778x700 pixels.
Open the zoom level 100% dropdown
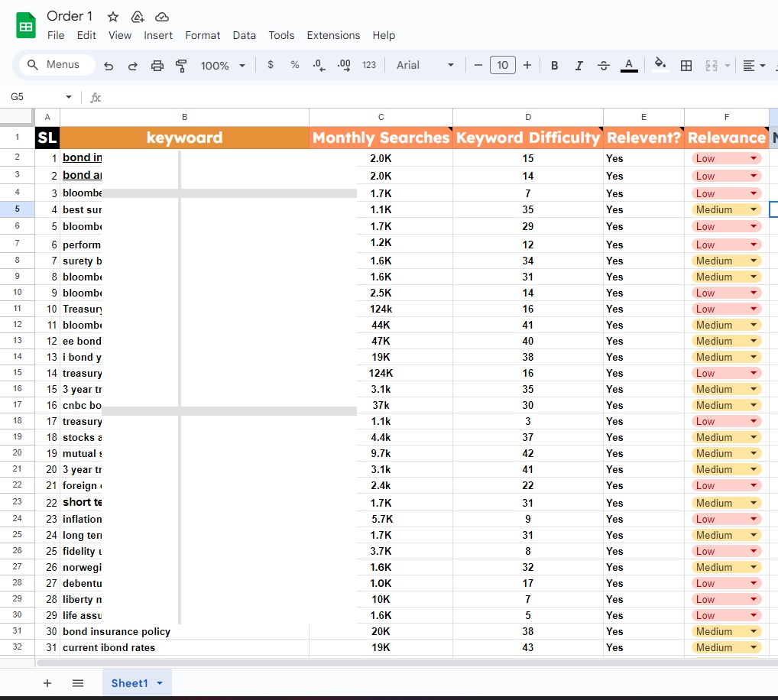click(222, 66)
